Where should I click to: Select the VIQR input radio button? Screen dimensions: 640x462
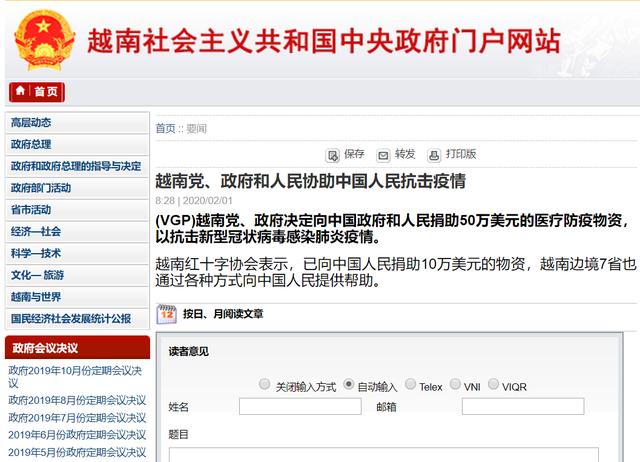coord(493,384)
